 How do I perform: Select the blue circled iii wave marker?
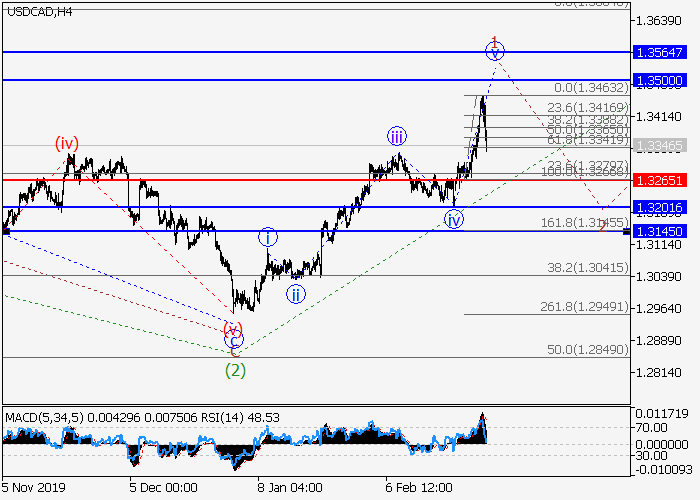pyautogui.click(x=397, y=137)
